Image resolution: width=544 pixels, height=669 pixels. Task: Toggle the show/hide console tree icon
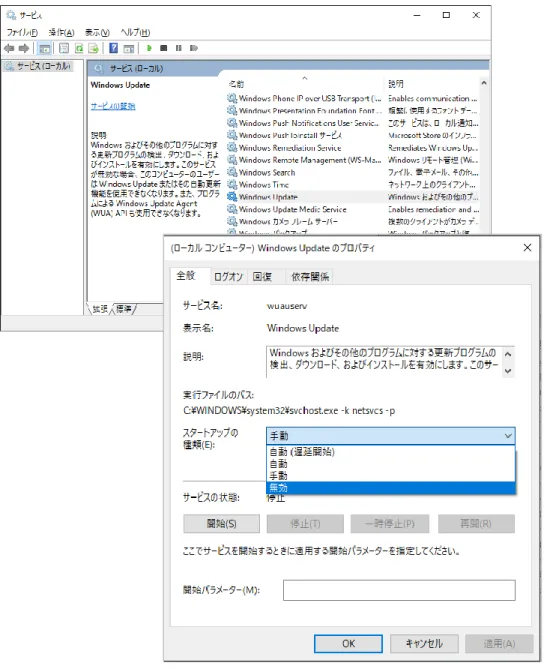[44, 48]
